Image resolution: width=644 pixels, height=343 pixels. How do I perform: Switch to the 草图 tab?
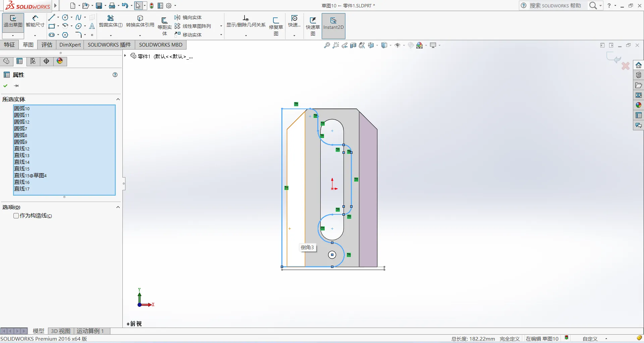point(28,45)
